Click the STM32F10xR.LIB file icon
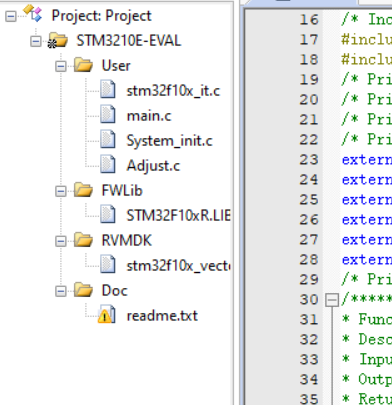The height and width of the screenshot is (405, 392). tap(108, 215)
